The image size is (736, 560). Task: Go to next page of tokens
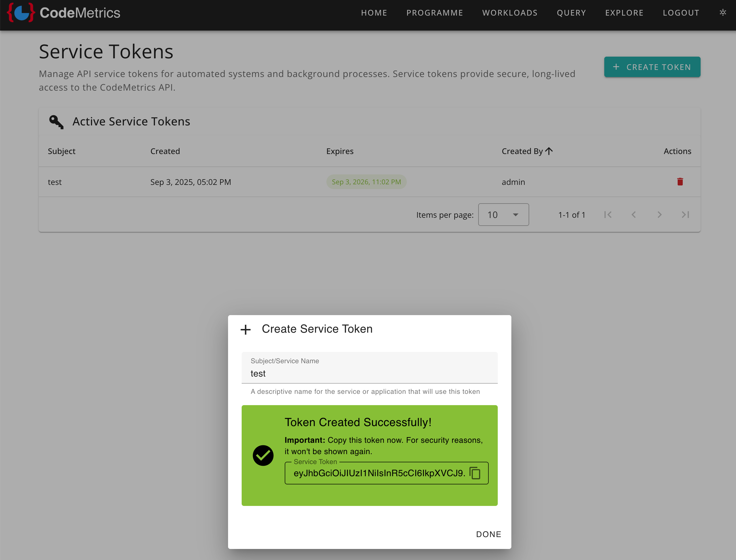[659, 215]
